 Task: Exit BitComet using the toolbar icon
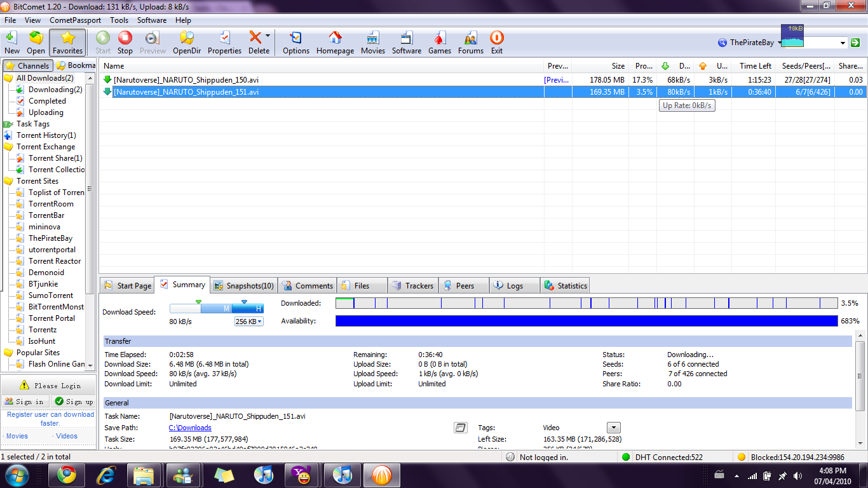tap(497, 43)
